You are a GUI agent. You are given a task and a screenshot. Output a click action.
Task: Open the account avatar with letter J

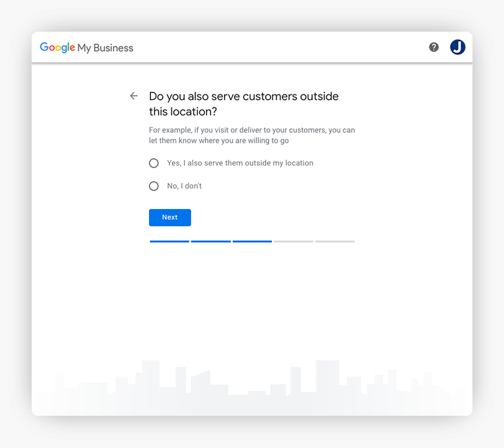tap(457, 47)
